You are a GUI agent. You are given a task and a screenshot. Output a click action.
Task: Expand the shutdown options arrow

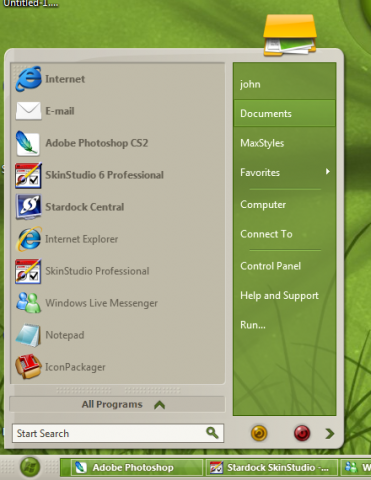pos(330,433)
